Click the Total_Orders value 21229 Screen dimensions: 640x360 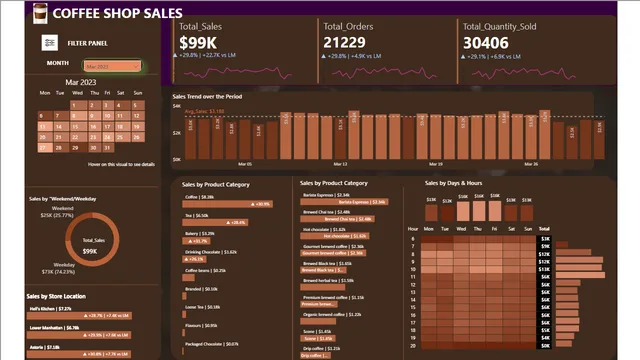pyautogui.click(x=344, y=42)
